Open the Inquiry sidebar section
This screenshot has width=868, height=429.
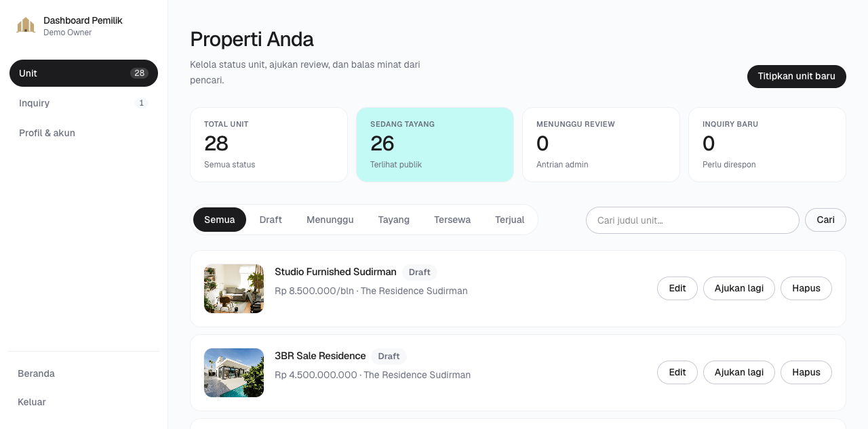[x=83, y=103]
